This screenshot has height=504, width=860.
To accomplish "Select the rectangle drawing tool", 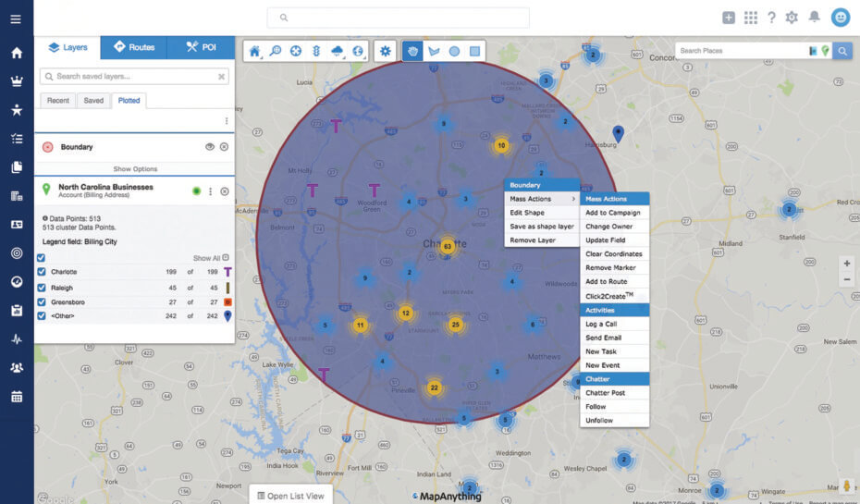I will click(475, 51).
